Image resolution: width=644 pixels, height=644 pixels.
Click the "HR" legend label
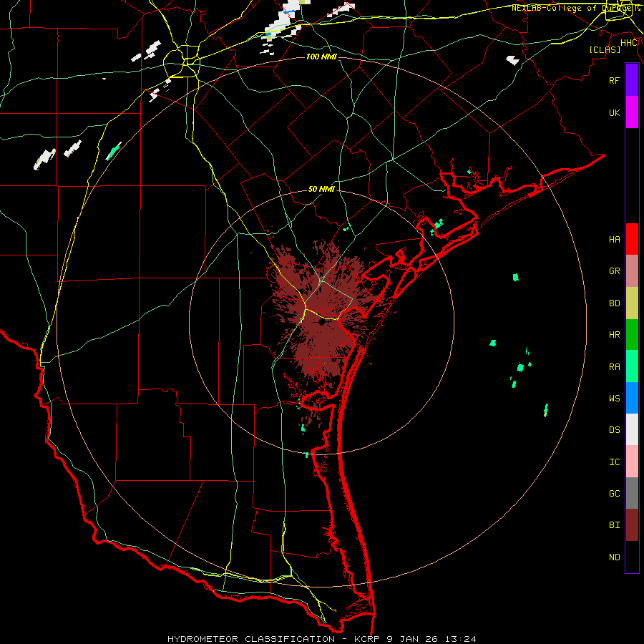(x=614, y=335)
